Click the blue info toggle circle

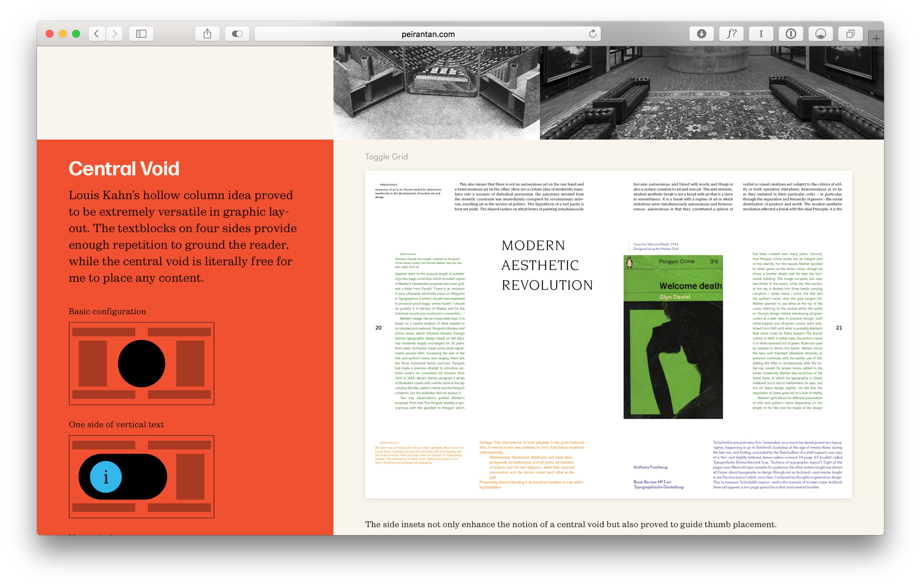[x=106, y=477]
